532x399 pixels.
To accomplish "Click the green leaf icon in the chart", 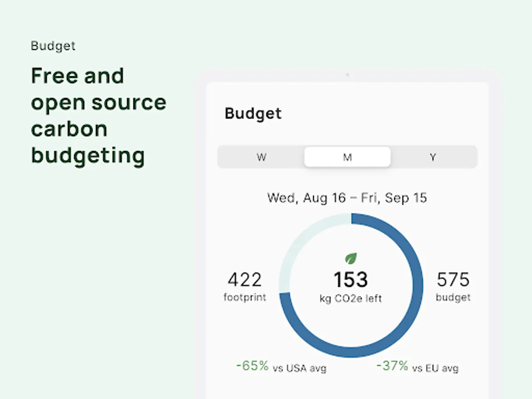I will (x=351, y=258).
